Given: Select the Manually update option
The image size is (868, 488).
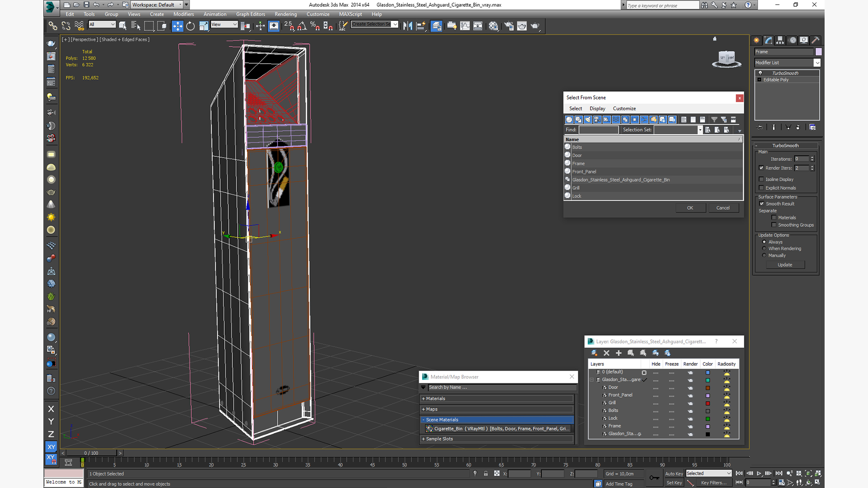Looking at the screenshot, I should 764,255.
